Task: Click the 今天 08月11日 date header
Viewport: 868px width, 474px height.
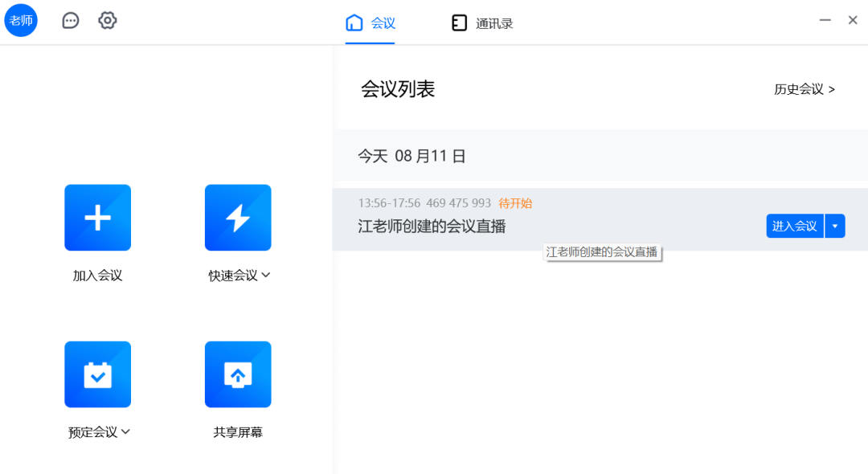Action: [411, 156]
